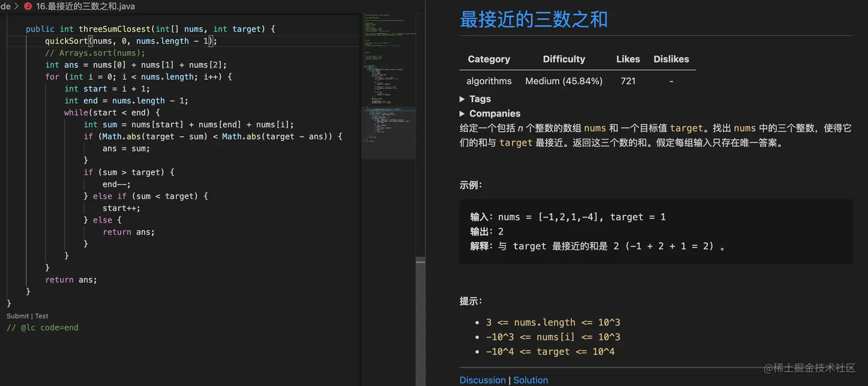Click the 解释 explanation line

[x=598, y=246]
